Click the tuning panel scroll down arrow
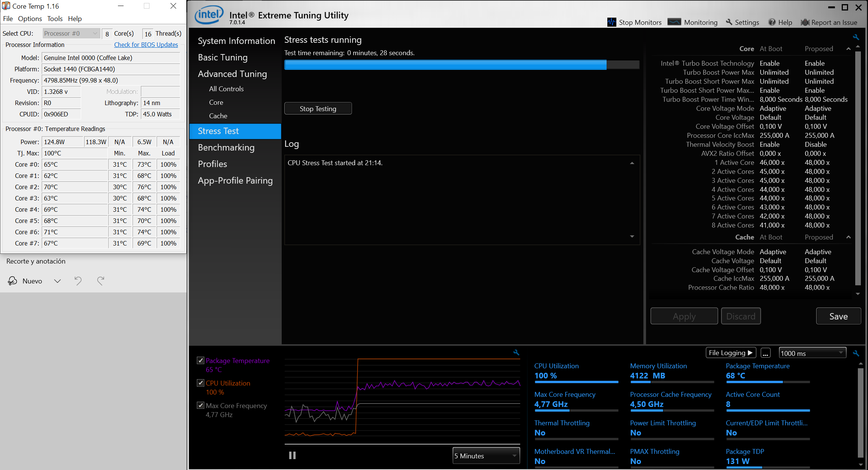 point(858,294)
